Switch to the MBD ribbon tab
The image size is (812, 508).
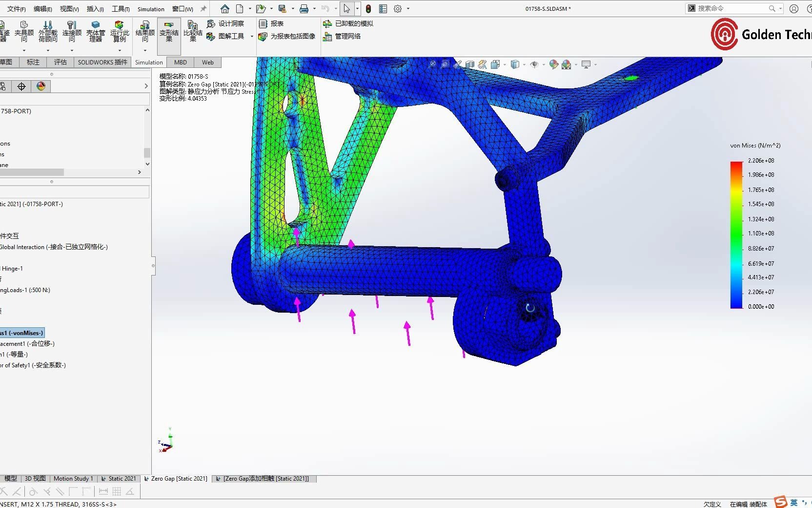[180, 62]
